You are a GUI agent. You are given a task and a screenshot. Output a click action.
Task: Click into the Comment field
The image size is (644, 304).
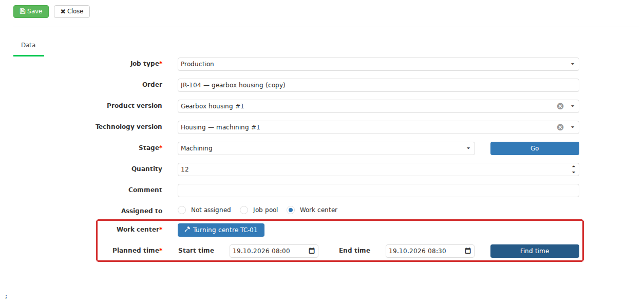click(378, 191)
